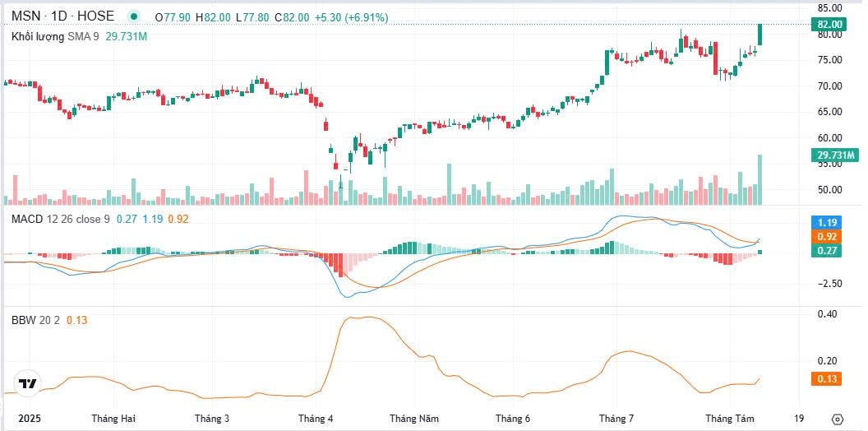Click the Tháng 4 time axis label
The height and width of the screenshot is (431, 868).
point(316,419)
